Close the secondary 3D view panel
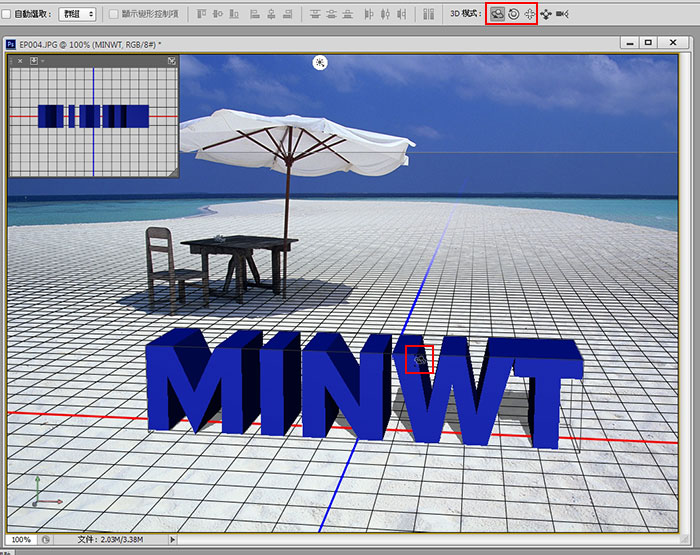The height and width of the screenshot is (555, 700). point(19,61)
